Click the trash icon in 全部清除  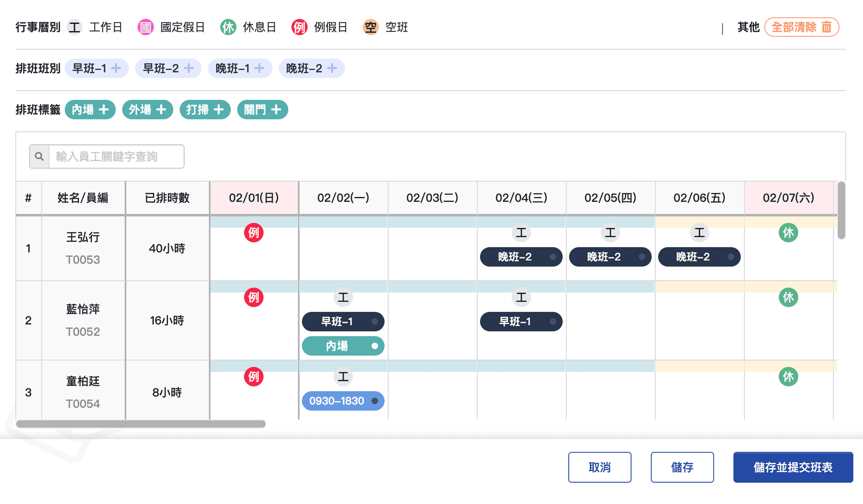827,27
